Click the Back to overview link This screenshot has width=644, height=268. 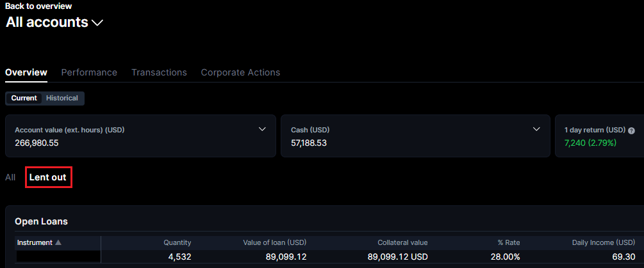(38, 6)
